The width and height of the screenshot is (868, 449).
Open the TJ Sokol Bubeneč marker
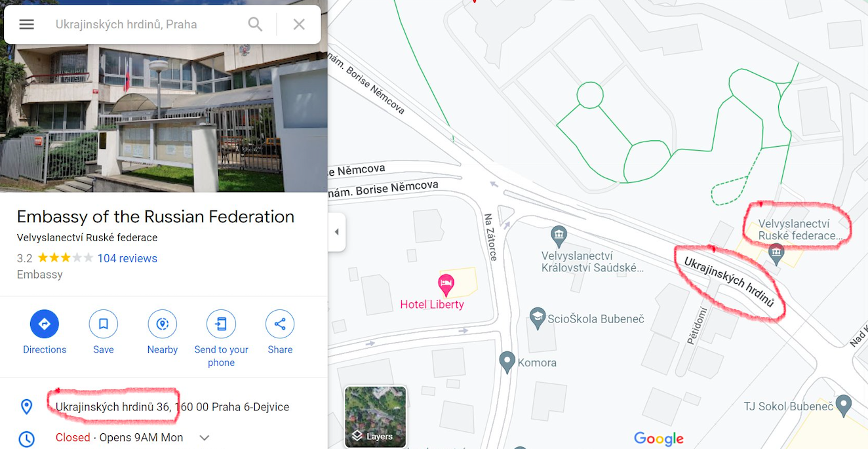[x=844, y=405]
